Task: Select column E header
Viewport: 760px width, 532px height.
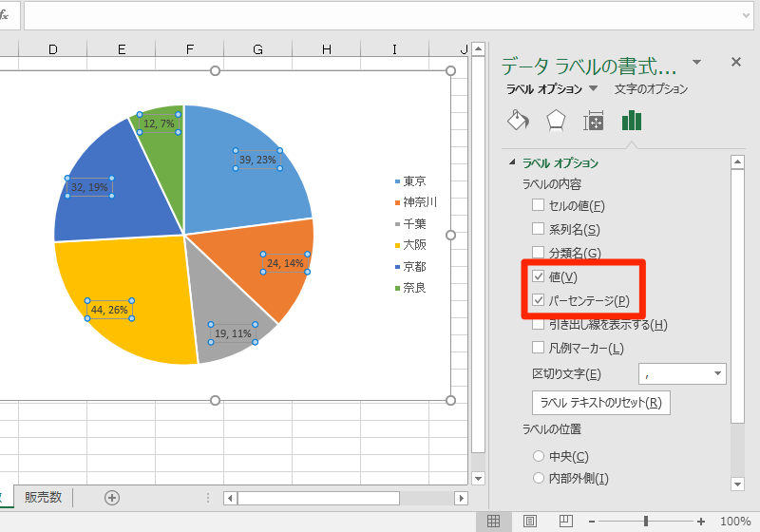Action: [122, 49]
